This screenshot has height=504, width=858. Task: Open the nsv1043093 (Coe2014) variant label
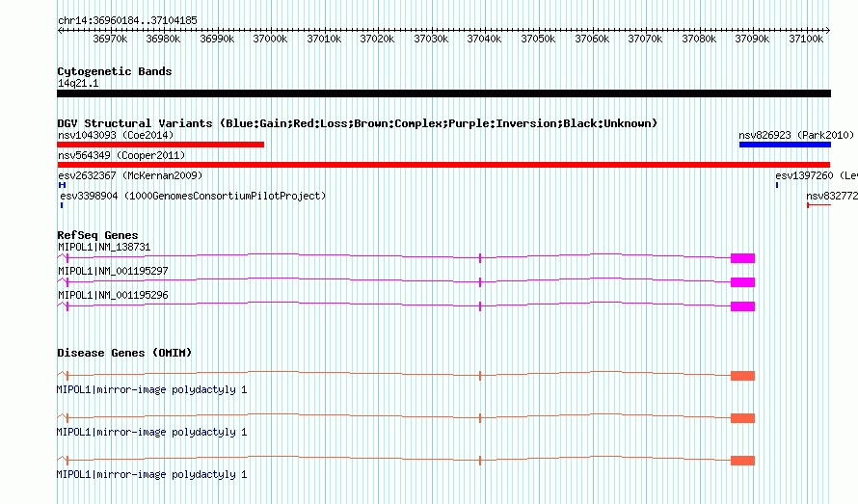pos(116,135)
